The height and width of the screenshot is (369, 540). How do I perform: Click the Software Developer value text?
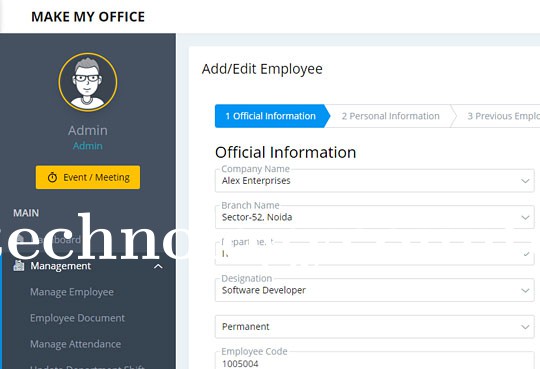point(264,290)
